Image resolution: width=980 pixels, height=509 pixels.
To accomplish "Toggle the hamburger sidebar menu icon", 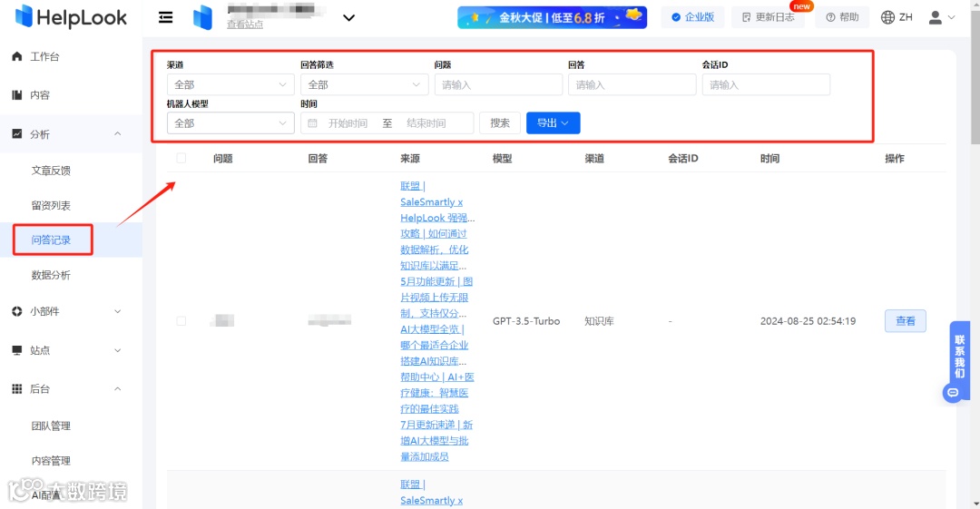I will tap(166, 17).
